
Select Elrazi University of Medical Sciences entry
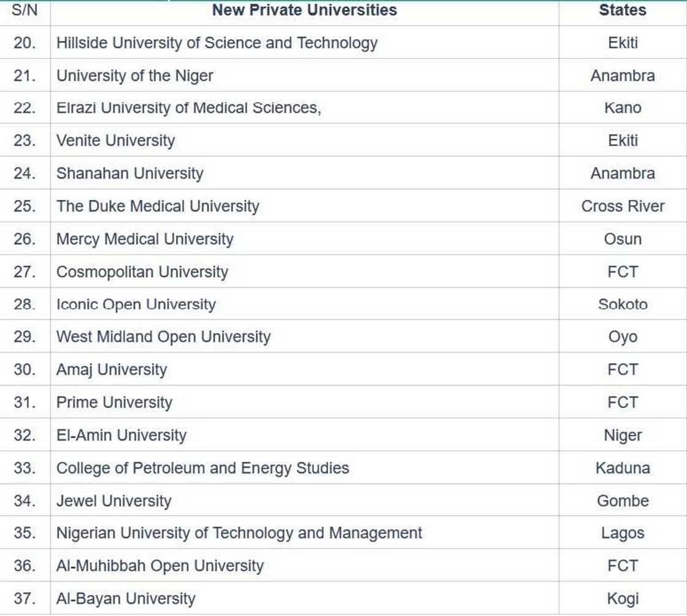tap(188, 108)
